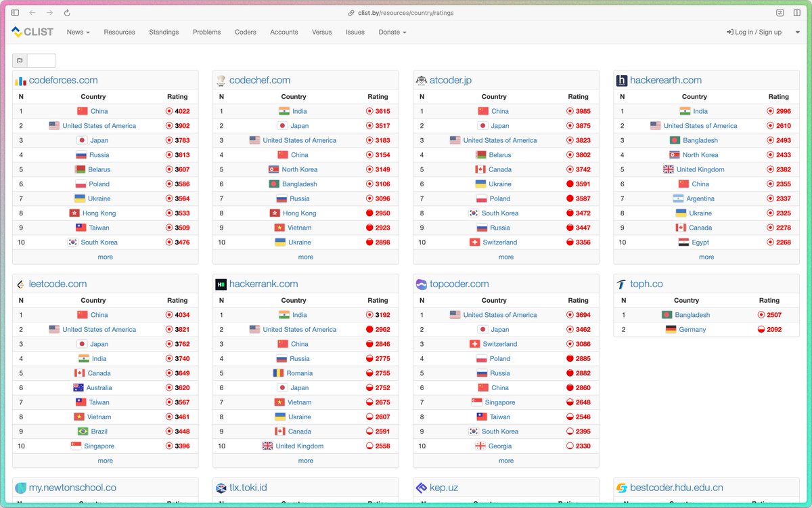Screen dimensions: 812x508
Task: Click the codechef.com chef hat icon
Action: click(x=221, y=81)
